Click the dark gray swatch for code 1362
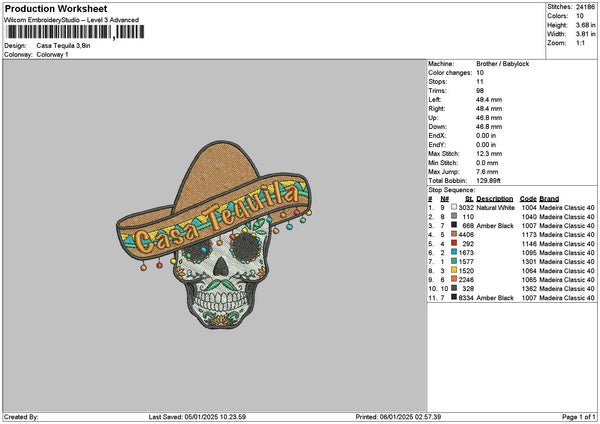 (454, 288)
